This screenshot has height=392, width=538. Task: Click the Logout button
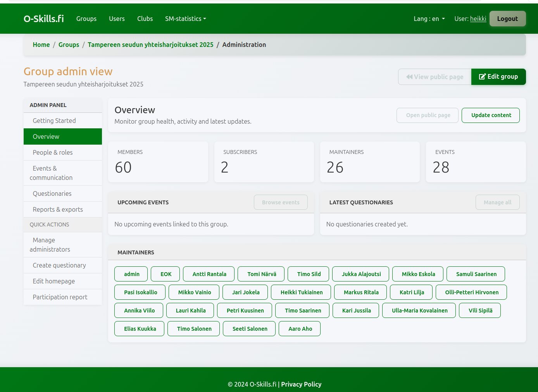[507, 19]
